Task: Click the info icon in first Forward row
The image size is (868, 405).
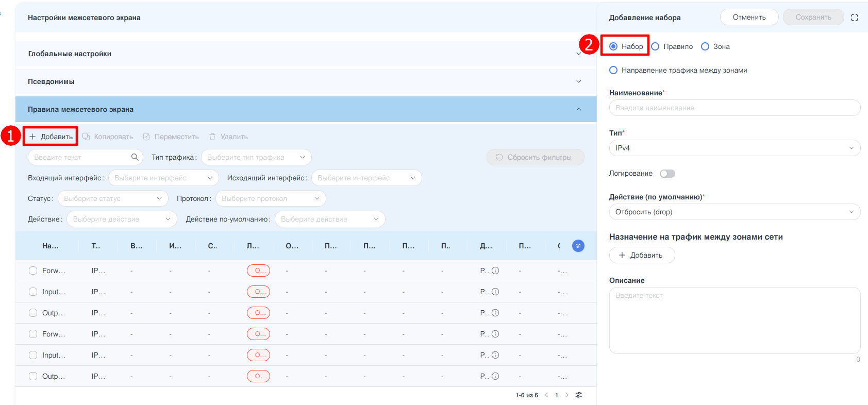Action: (495, 271)
